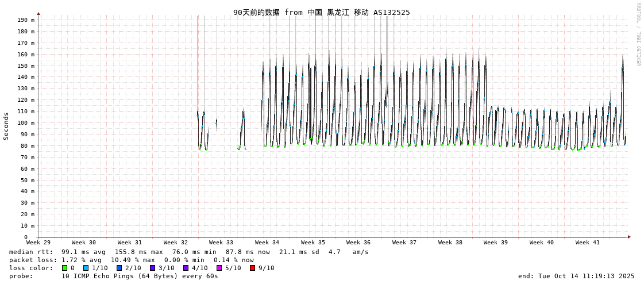Click the light blue 1/10 loss swatch
Image resolution: width=644 pixels, height=284 pixels.
86,268
